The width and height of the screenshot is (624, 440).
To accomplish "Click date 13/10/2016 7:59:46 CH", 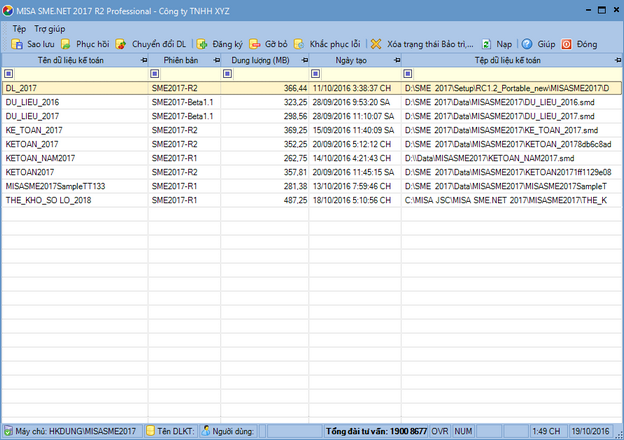I will pos(352,186).
